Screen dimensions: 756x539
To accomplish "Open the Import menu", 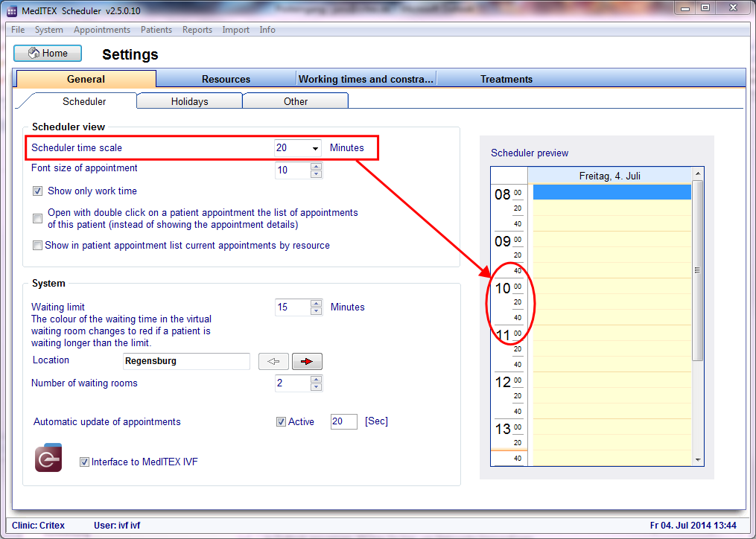I will coord(236,30).
